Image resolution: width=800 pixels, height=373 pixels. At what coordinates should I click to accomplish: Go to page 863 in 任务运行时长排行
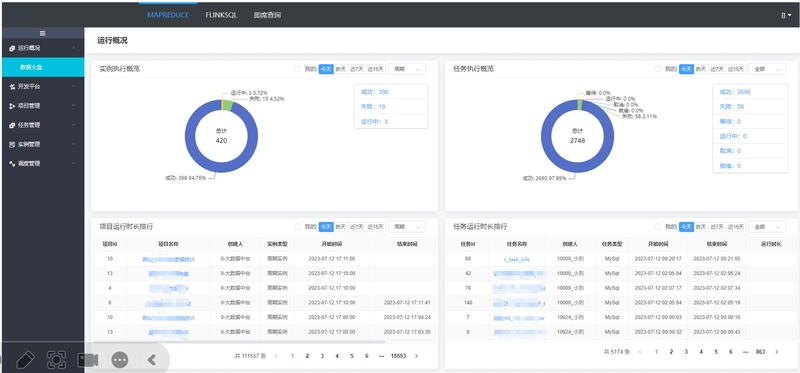pos(760,352)
